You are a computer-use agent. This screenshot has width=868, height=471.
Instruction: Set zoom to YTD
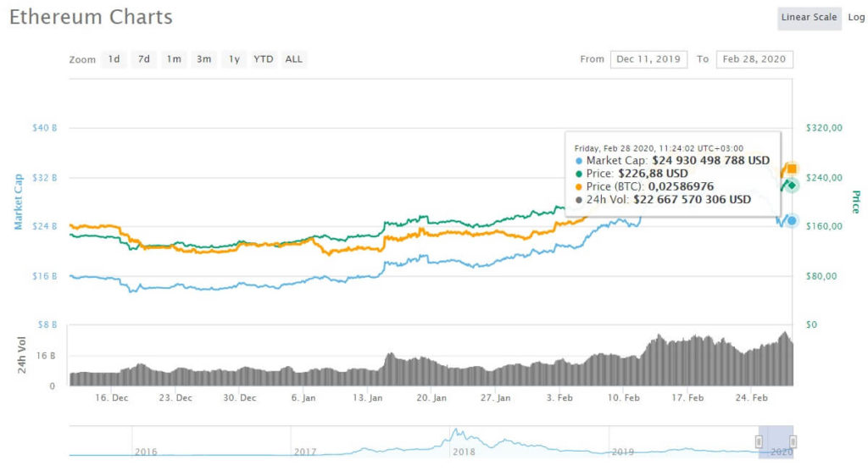click(264, 59)
